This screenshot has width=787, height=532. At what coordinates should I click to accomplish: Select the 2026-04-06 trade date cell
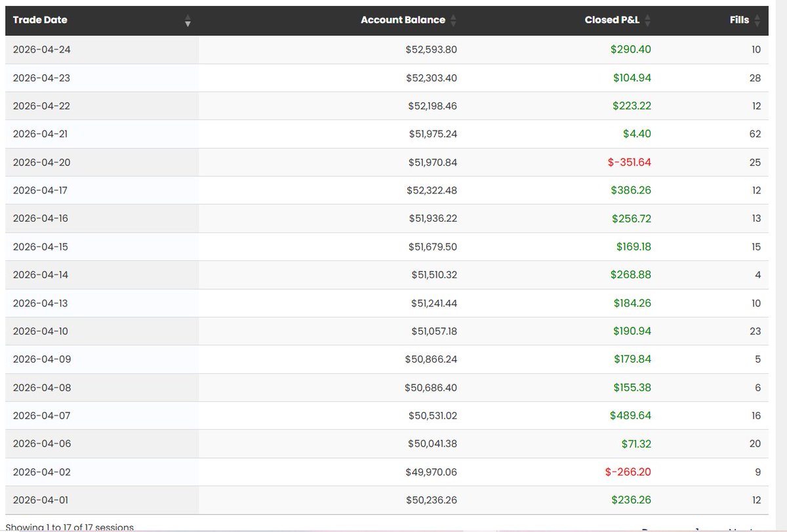[102, 445]
